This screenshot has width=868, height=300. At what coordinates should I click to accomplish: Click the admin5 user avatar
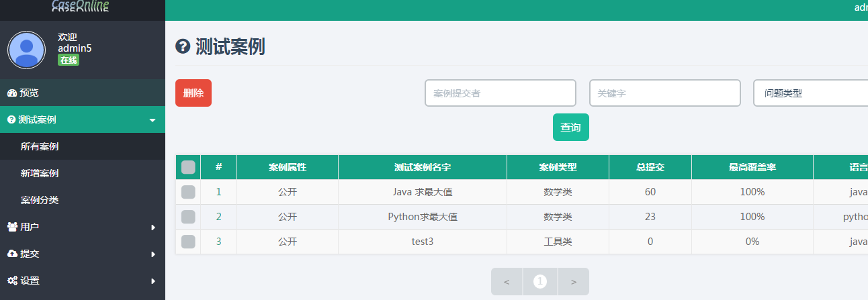[x=26, y=50]
